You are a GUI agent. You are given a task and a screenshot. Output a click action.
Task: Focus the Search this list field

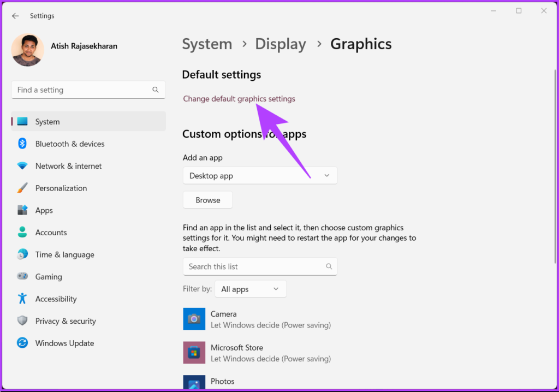pyautogui.click(x=254, y=266)
